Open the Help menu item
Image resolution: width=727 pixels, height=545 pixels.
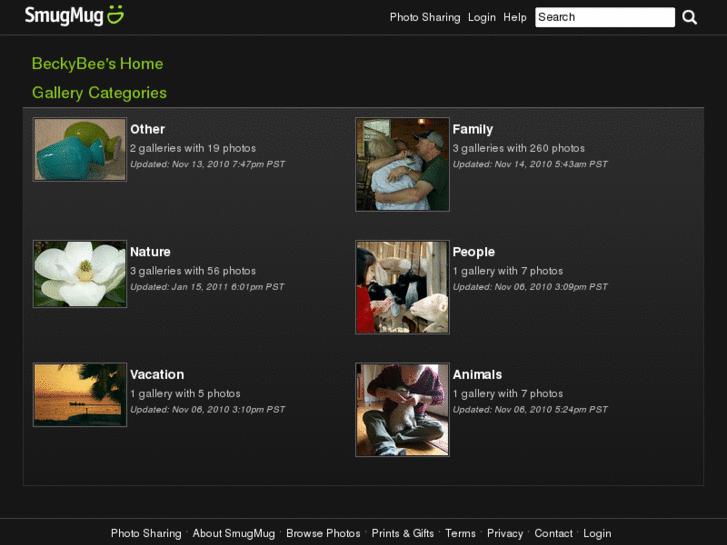[515, 17]
